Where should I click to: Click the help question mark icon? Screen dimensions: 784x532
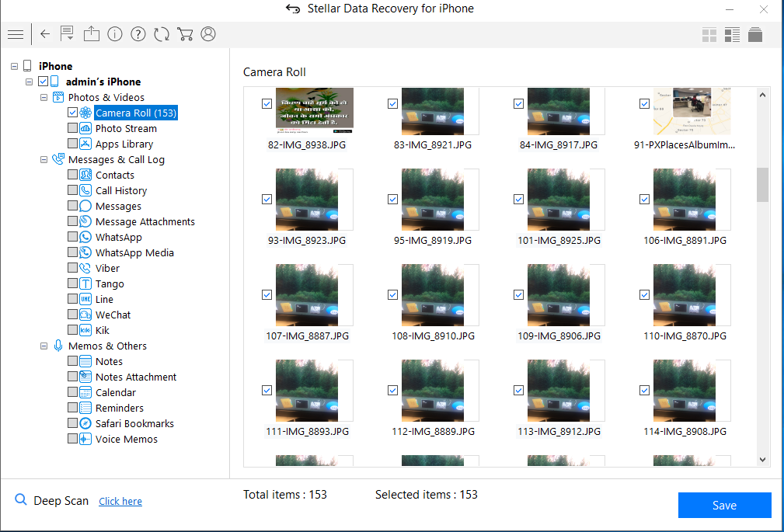[138, 34]
